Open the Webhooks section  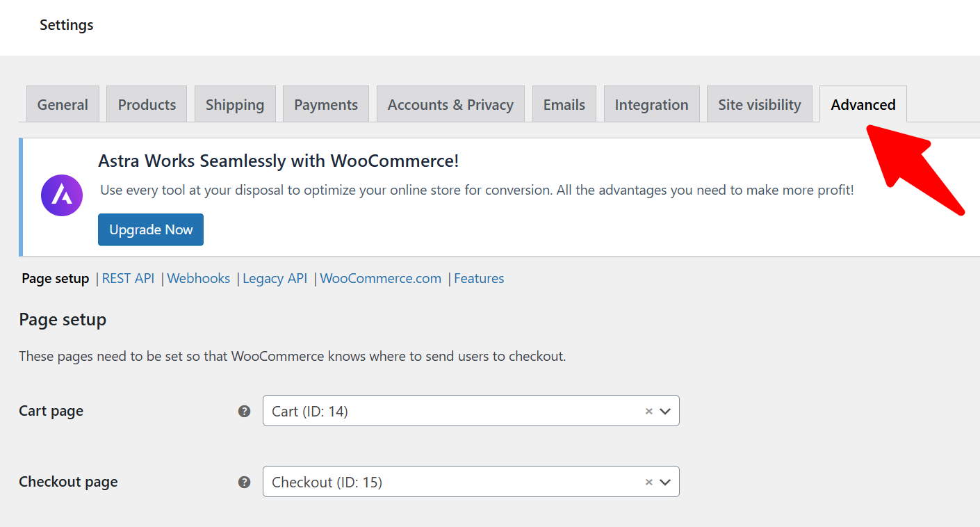pos(199,278)
